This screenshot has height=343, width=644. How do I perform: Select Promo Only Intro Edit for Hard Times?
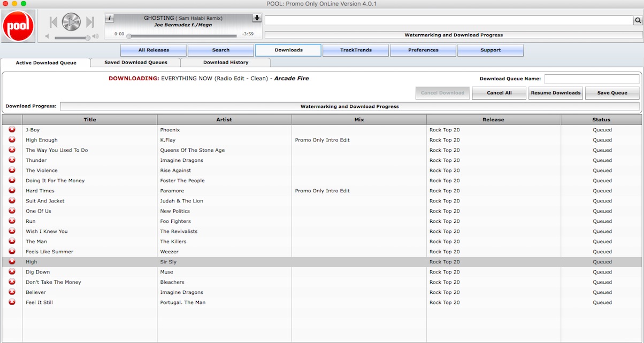tap(359, 191)
